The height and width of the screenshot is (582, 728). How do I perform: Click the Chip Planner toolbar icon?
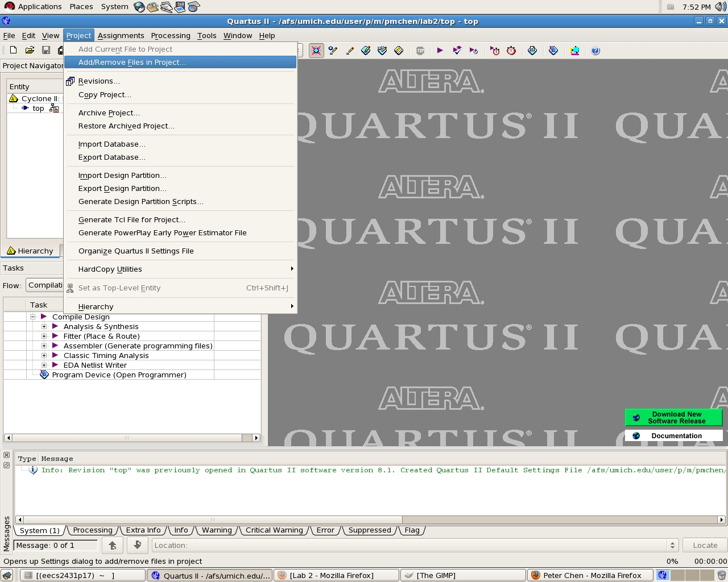point(382,51)
